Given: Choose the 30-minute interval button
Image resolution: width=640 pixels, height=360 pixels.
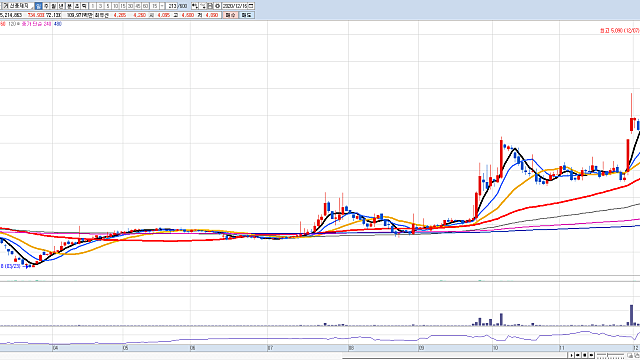Looking at the screenshot, I should [131, 6].
